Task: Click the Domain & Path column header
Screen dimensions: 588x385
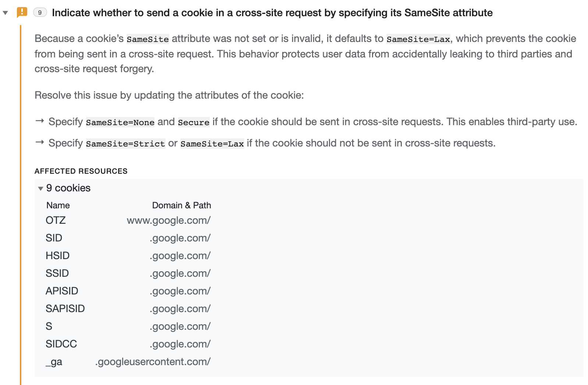Action: click(182, 205)
